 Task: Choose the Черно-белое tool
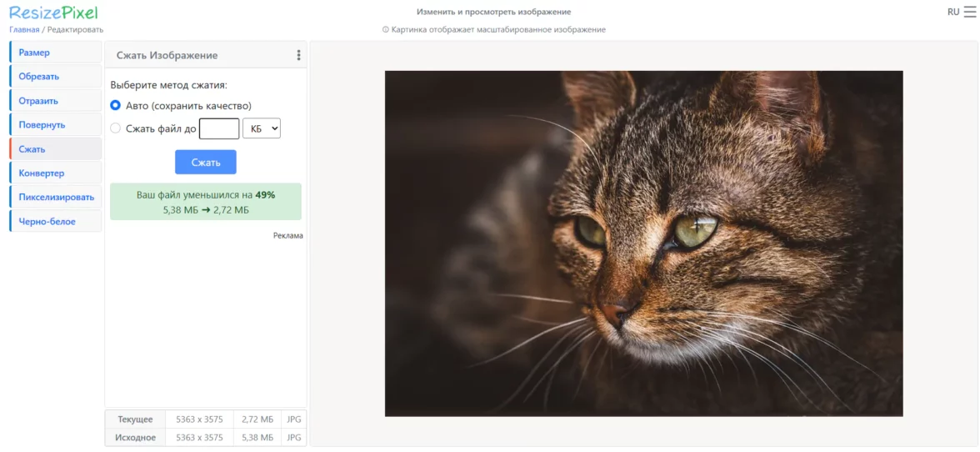coord(55,222)
